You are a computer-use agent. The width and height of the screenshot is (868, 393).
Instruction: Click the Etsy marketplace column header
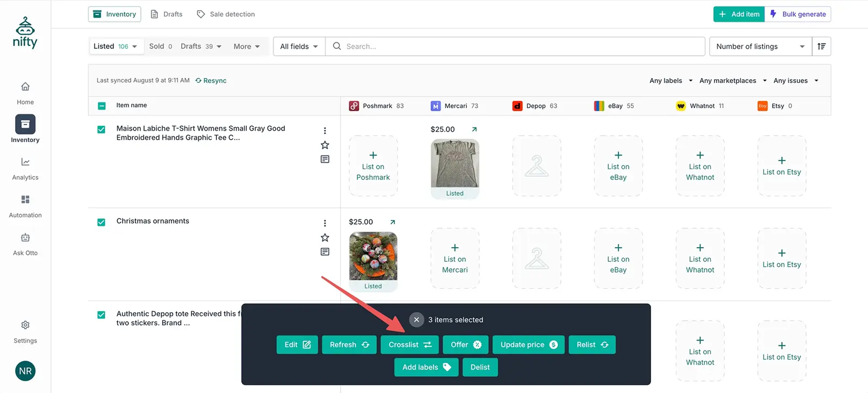click(775, 106)
